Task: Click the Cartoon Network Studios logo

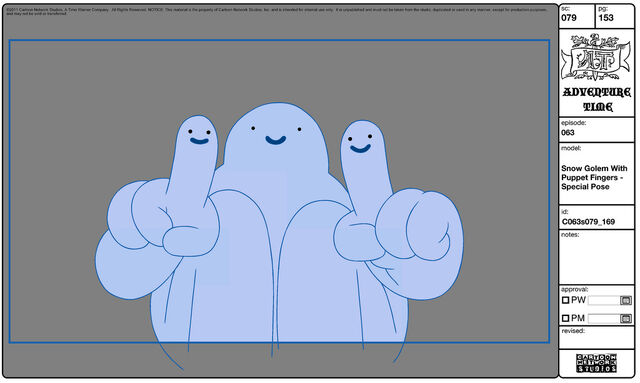Action: click(x=596, y=363)
